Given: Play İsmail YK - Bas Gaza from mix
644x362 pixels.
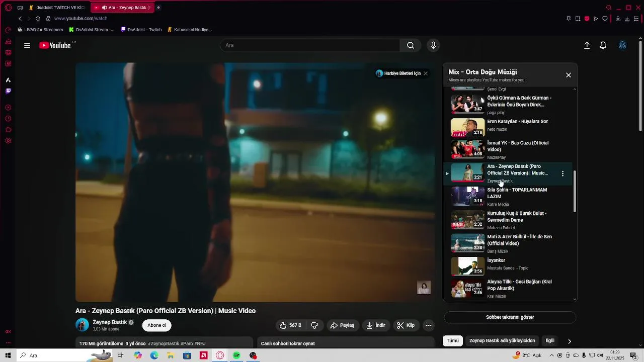Looking at the screenshot, I should 508,150.
